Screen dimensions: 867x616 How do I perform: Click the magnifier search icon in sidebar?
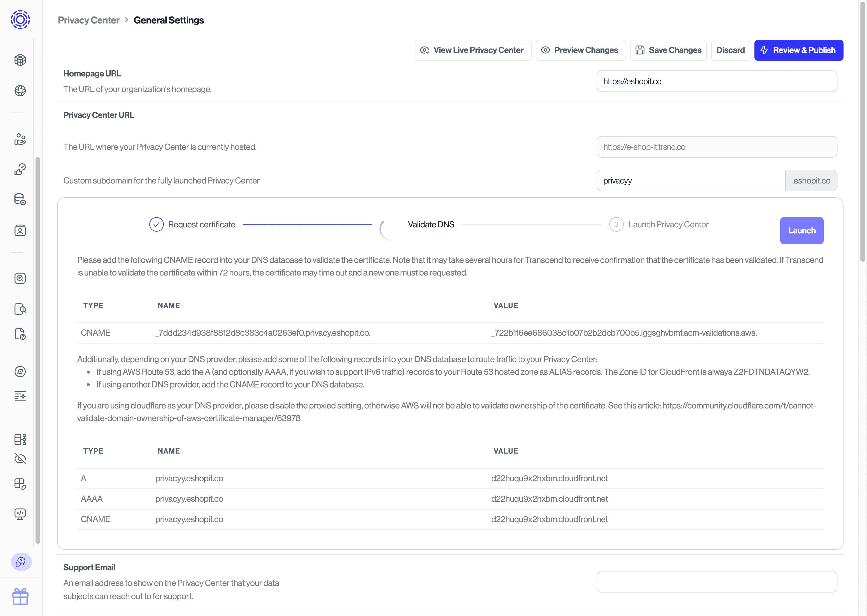click(x=20, y=278)
